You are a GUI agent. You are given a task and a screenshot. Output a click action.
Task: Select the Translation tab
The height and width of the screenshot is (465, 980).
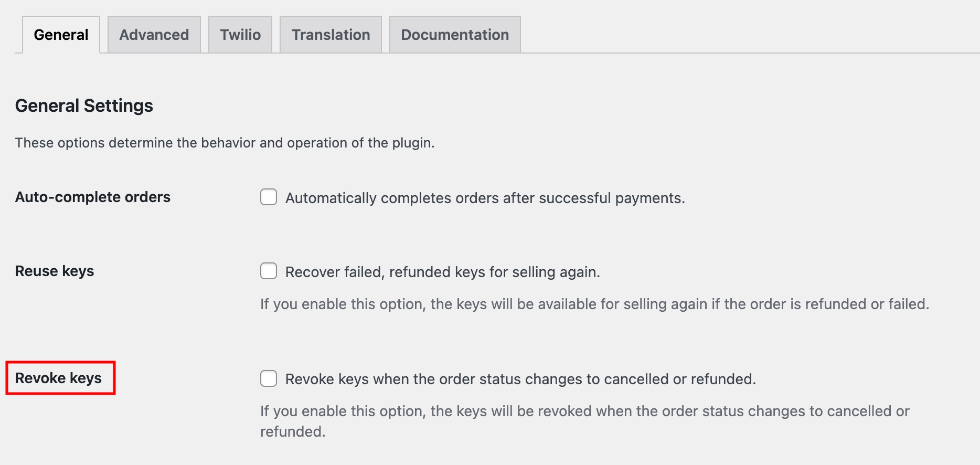pyautogui.click(x=331, y=34)
